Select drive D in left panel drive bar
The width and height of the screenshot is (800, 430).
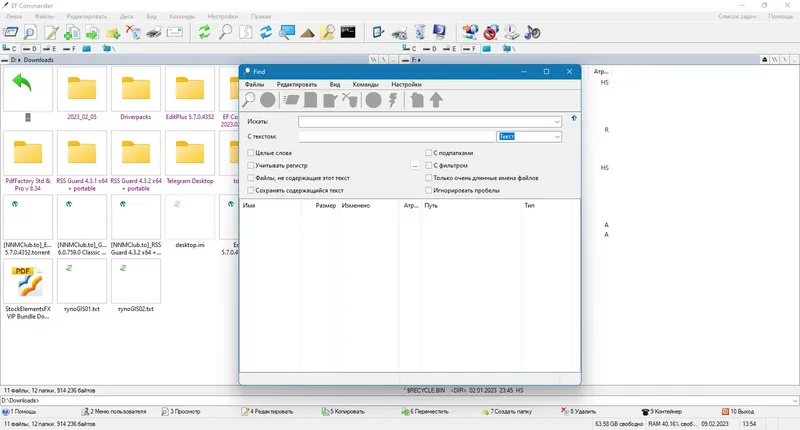click(30, 49)
